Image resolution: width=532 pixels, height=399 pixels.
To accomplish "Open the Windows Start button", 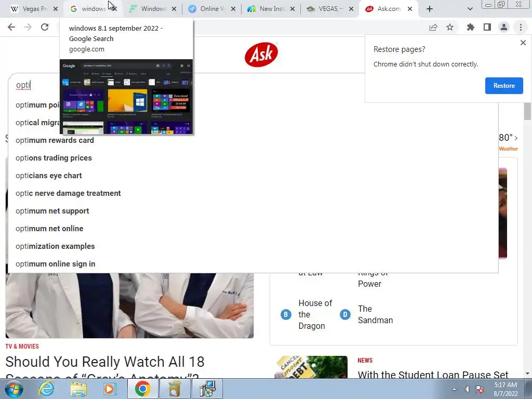I will (x=14, y=389).
